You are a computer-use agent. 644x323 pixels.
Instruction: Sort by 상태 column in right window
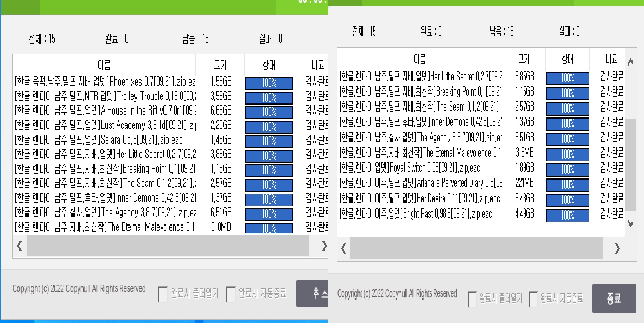coord(567,59)
